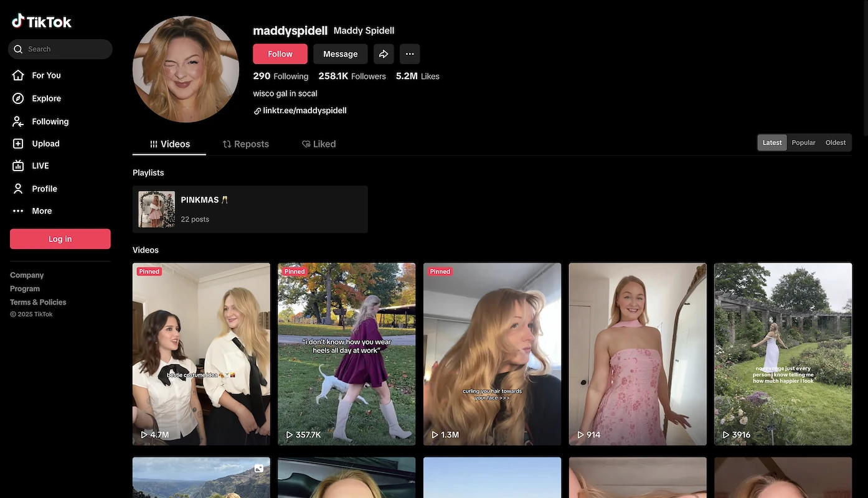Open the Upload page

(45, 144)
